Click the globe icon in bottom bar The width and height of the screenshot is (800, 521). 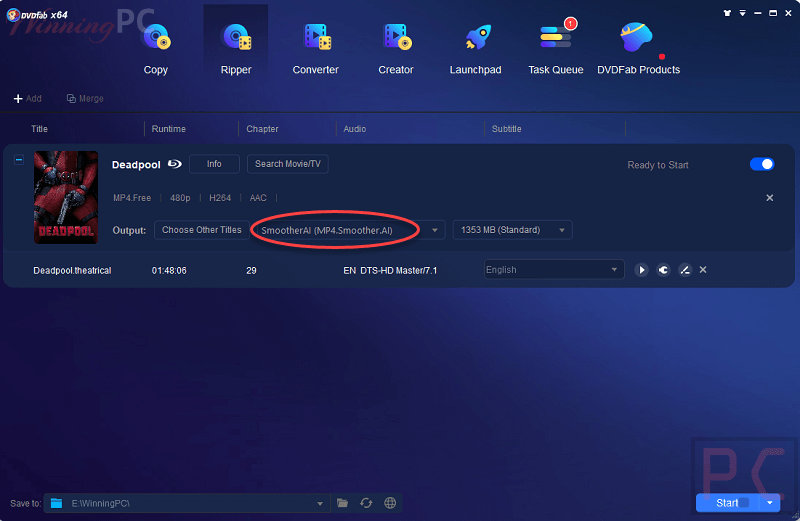pyautogui.click(x=390, y=503)
